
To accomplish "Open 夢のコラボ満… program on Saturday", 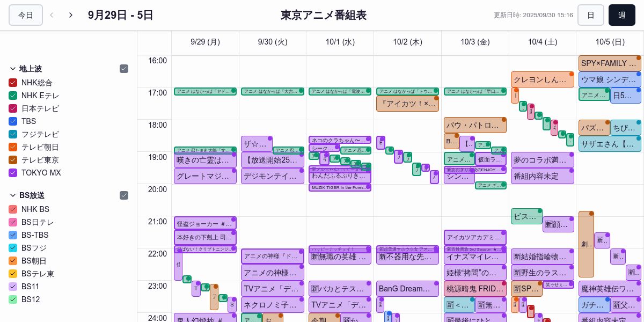I will tap(543, 160).
